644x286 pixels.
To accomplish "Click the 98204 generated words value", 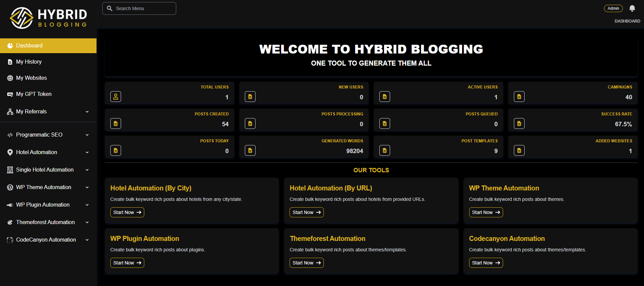I will click(355, 151).
